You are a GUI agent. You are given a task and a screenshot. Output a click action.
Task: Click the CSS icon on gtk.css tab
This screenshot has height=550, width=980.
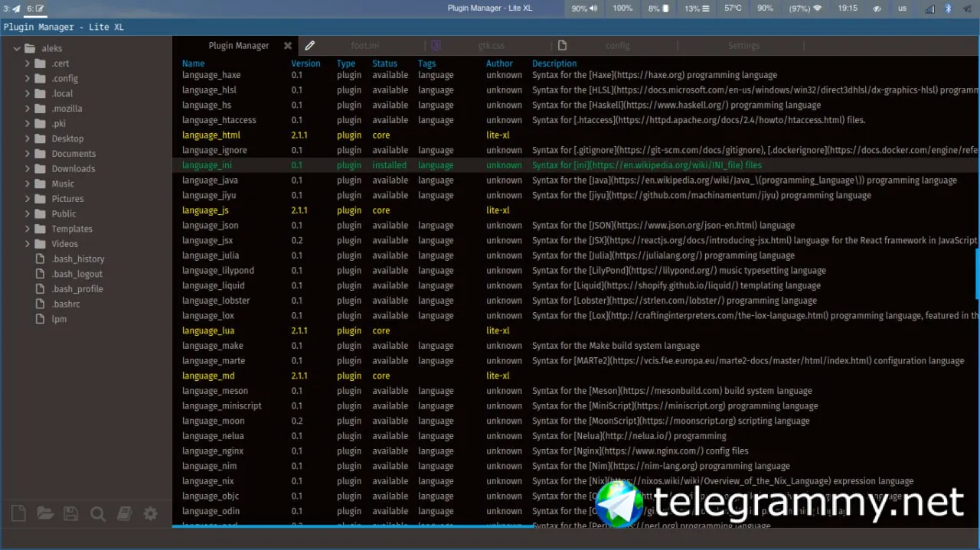coord(436,46)
